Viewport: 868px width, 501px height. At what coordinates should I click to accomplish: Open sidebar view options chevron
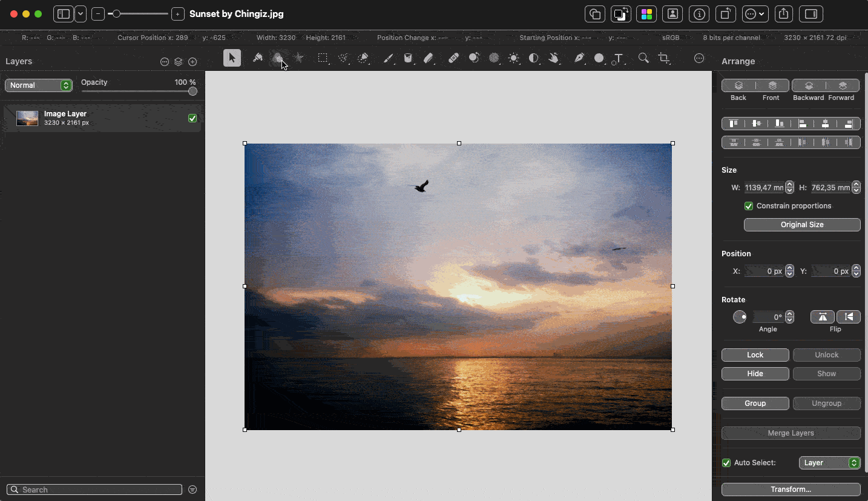[81, 14]
